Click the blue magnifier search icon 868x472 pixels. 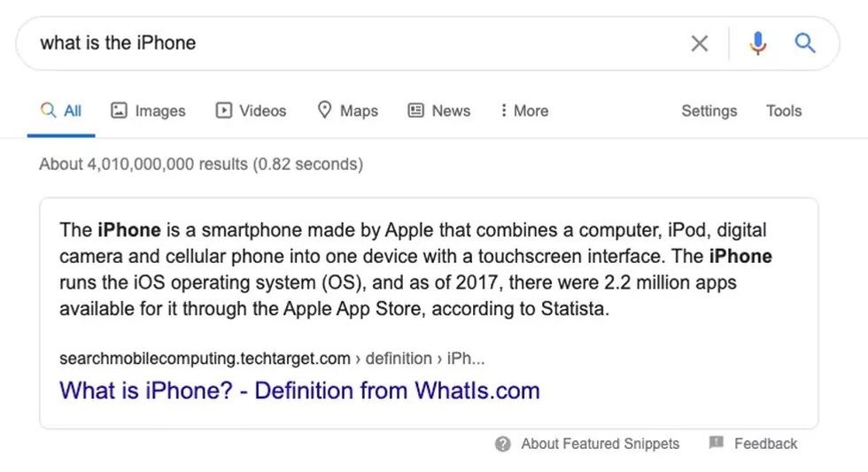[804, 43]
